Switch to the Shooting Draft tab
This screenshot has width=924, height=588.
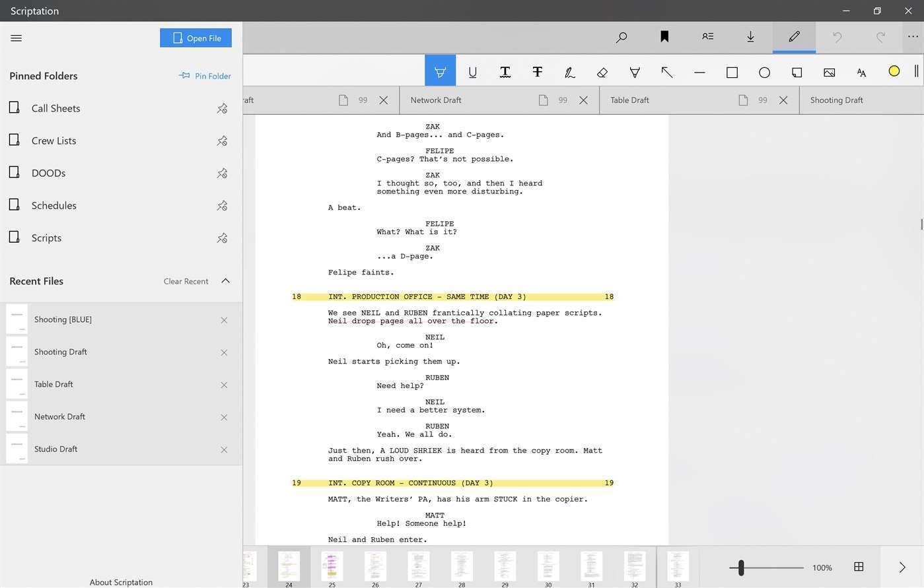click(836, 100)
